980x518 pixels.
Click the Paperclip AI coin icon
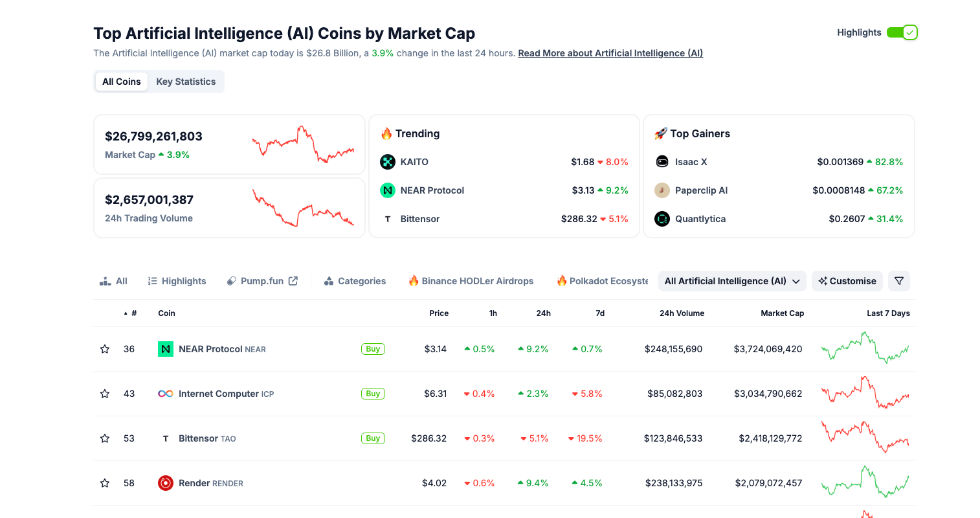662,190
